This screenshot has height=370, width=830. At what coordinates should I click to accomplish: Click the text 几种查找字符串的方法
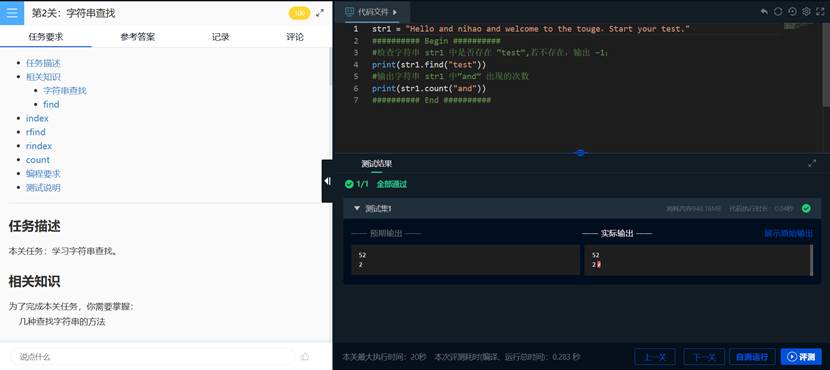click(x=62, y=321)
